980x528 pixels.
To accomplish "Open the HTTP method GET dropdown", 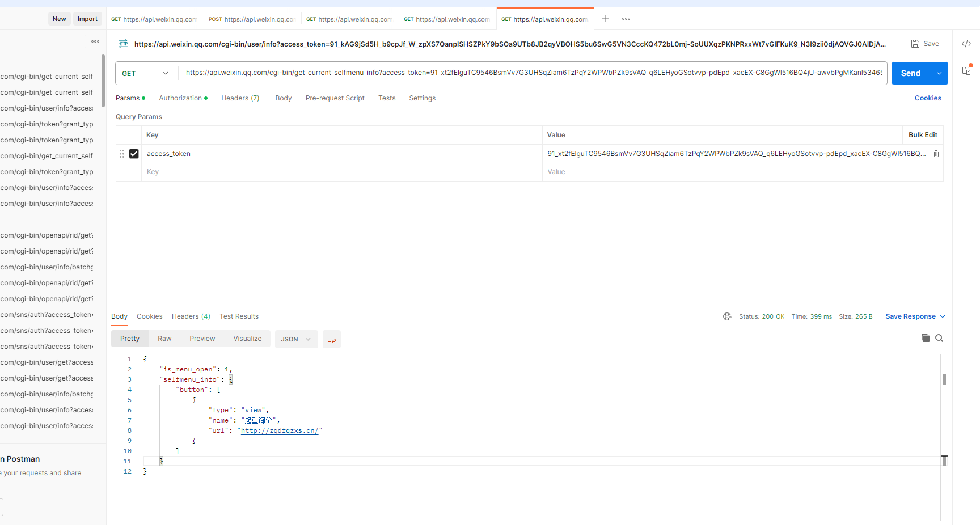I will click(x=146, y=73).
